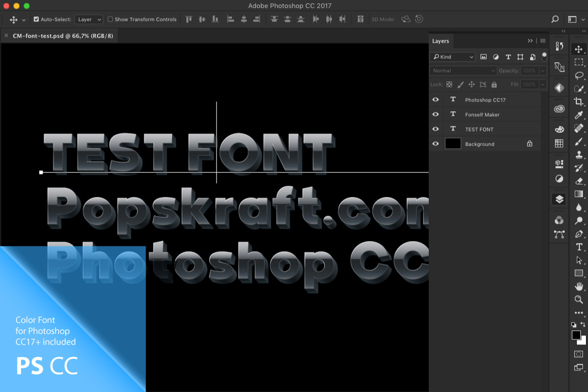Select the Spot Healing Brush tool

click(579, 128)
